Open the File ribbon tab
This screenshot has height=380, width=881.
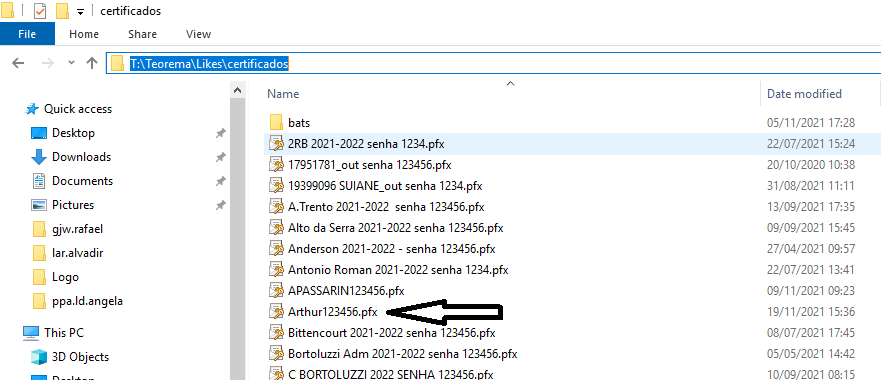tap(27, 34)
